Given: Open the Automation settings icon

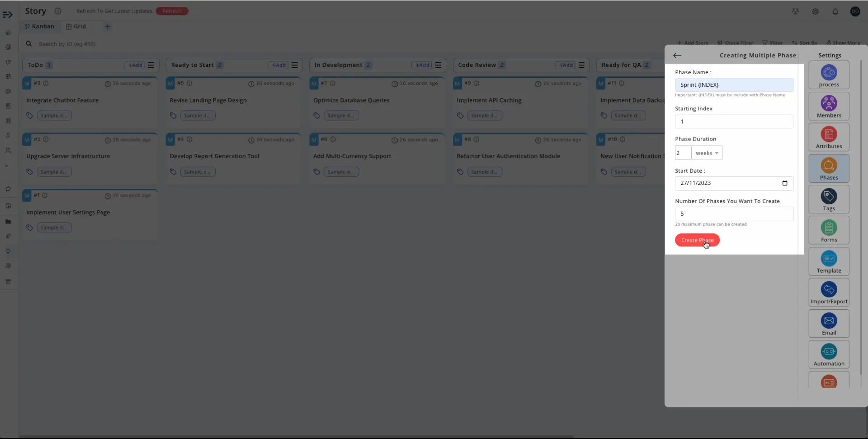Looking at the screenshot, I should click(x=829, y=354).
